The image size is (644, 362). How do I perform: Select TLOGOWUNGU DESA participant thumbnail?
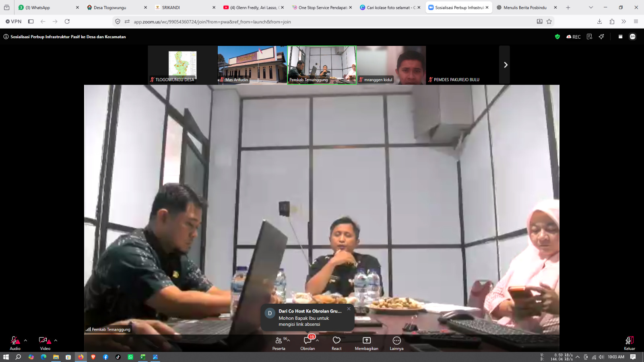tap(182, 65)
